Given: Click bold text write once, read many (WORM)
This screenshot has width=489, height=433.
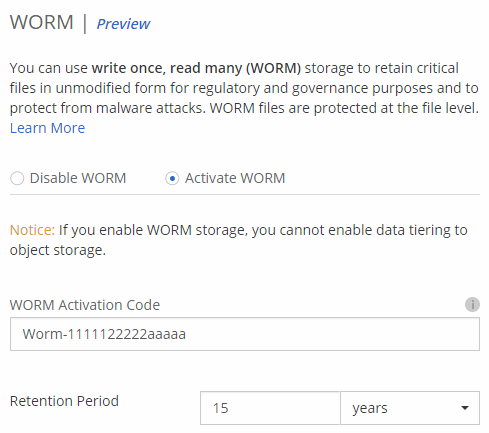Looking at the screenshot, I should point(196,68).
